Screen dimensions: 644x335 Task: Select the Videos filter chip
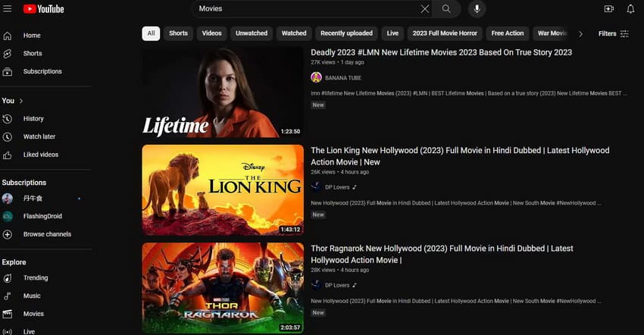click(211, 33)
